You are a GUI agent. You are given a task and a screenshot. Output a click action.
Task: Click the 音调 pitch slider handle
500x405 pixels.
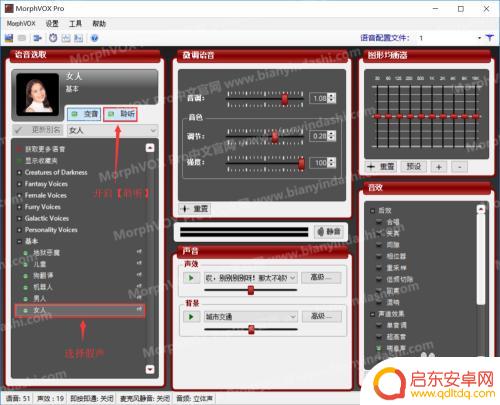click(x=285, y=99)
